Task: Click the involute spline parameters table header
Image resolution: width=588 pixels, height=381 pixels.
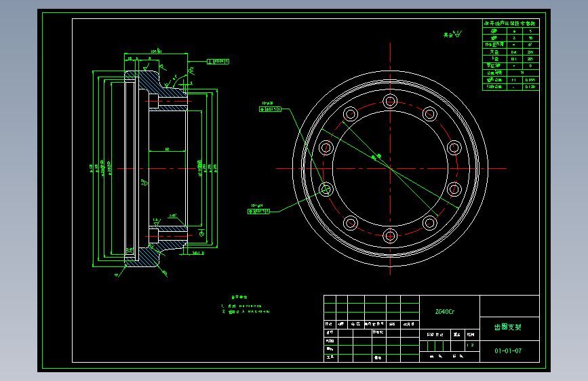Action: coord(509,23)
